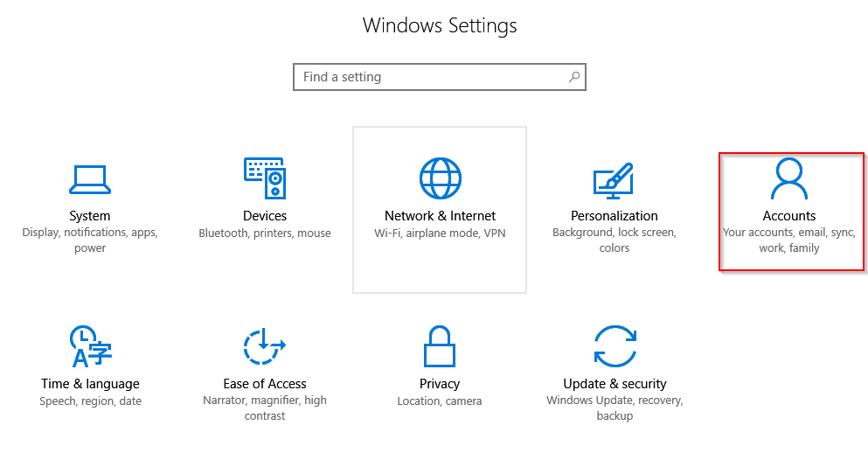The width and height of the screenshot is (868, 453).
Task: Open the System laptop icon
Action: (90, 179)
